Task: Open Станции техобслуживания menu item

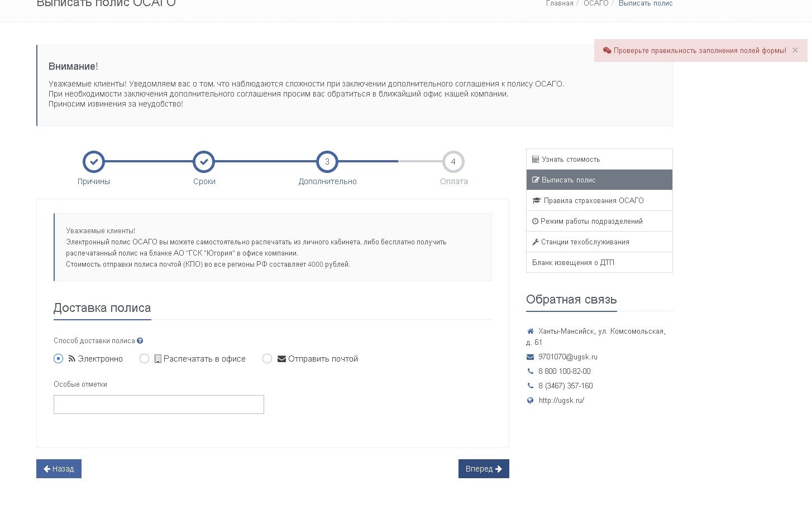Action: pyautogui.click(x=599, y=242)
